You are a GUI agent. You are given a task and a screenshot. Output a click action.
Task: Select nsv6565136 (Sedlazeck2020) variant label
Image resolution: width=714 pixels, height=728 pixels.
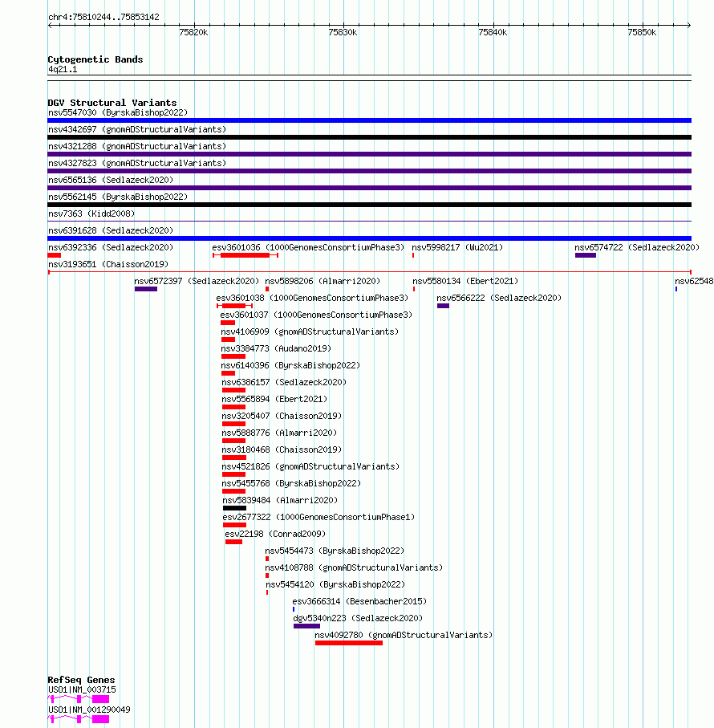pyautogui.click(x=111, y=180)
